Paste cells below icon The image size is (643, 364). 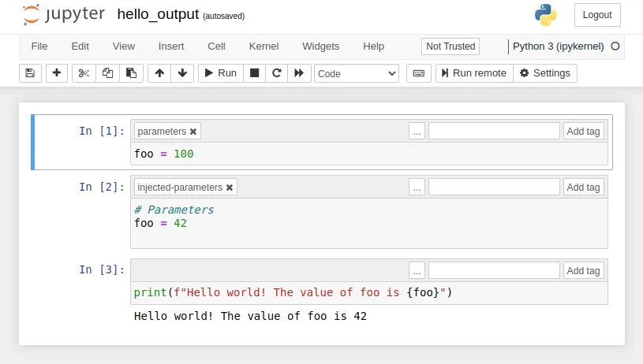tap(131, 73)
